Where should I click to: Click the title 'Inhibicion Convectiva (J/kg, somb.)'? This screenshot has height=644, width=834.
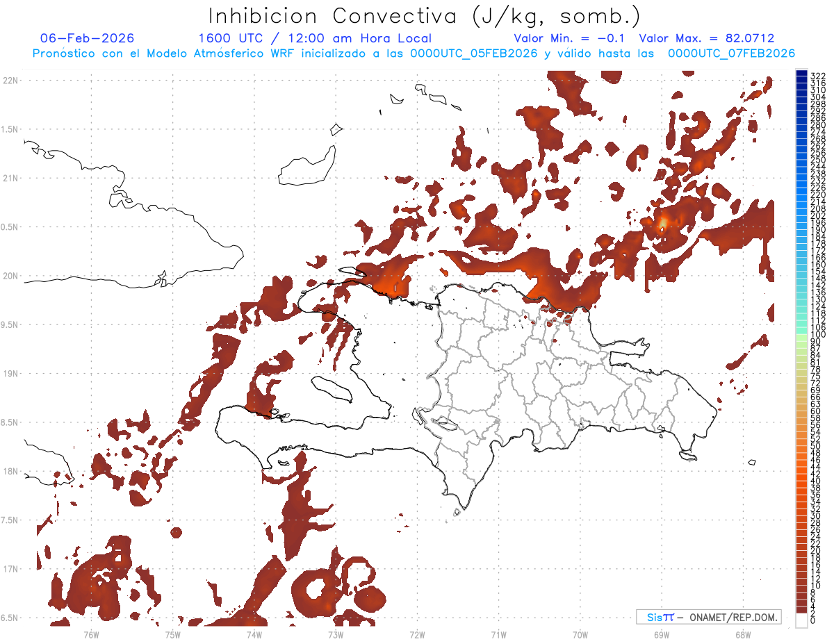(424, 15)
